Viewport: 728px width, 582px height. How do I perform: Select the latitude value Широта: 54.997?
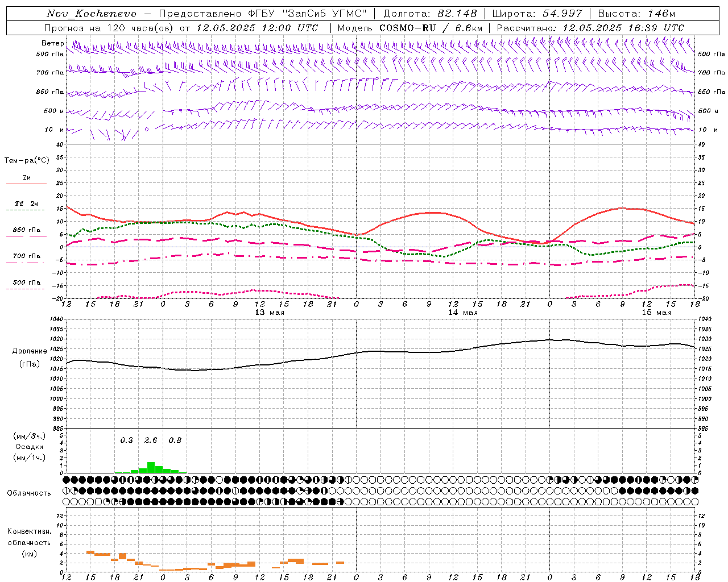pyautogui.click(x=537, y=14)
